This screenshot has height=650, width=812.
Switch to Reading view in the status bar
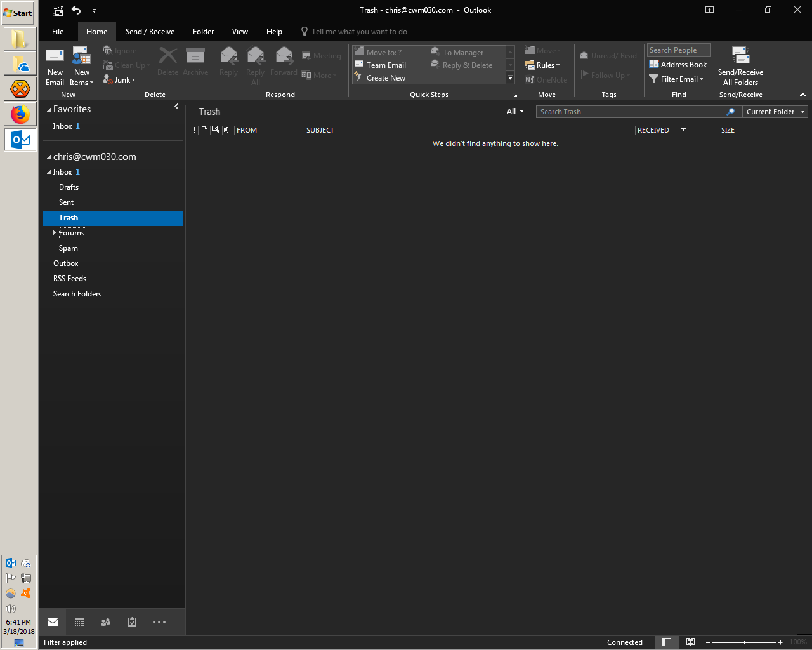click(x=691, y=642)
